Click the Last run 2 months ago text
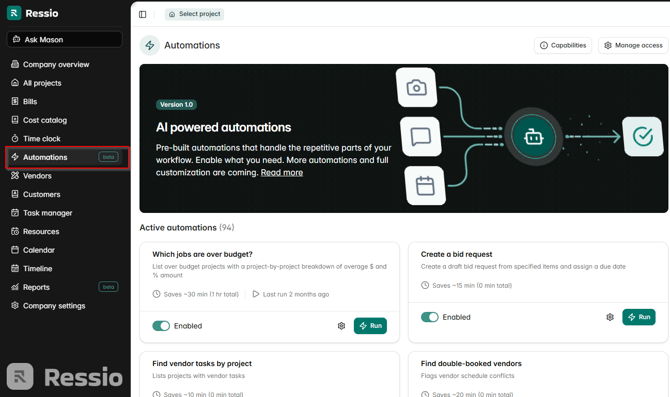This screenshot has height=397, width=670. pos(296,294)
